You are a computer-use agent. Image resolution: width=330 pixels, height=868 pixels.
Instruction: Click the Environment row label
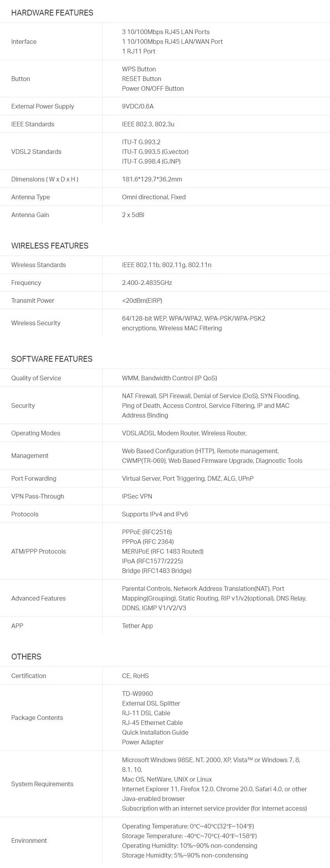pos(29,840)
